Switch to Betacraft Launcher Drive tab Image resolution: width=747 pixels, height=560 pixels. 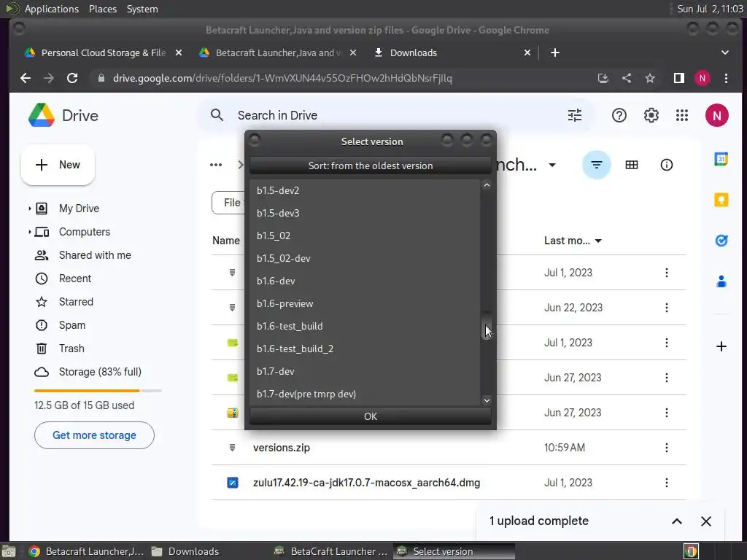pyautogui.click(x=278, y=52)
